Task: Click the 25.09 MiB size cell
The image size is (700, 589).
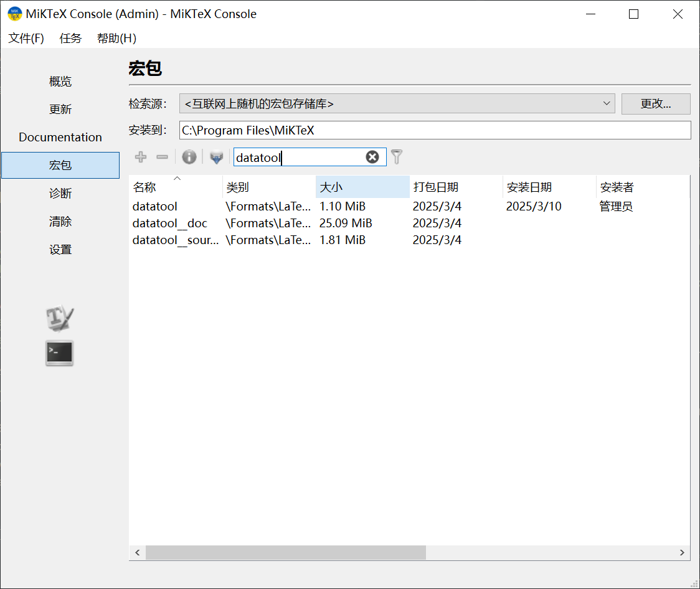Action: tap(346, 223)
